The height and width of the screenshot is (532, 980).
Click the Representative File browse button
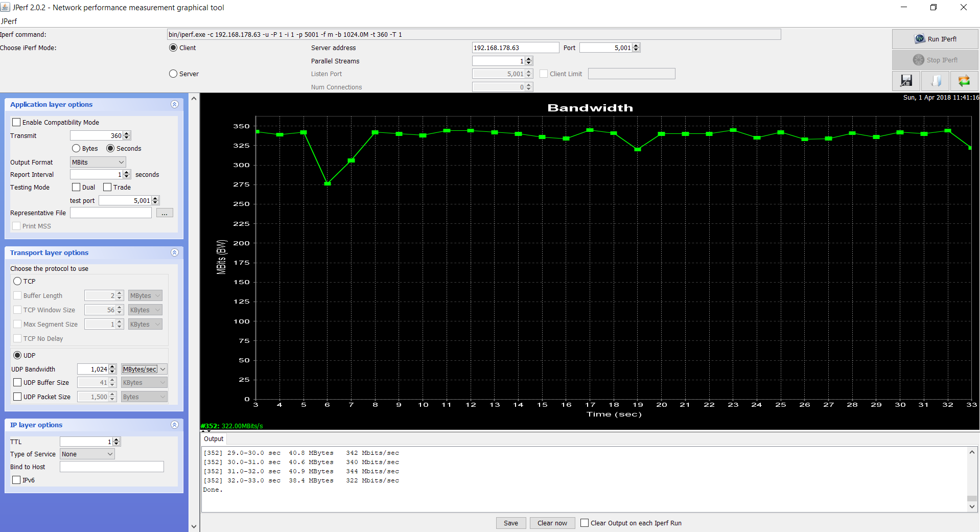165,213
